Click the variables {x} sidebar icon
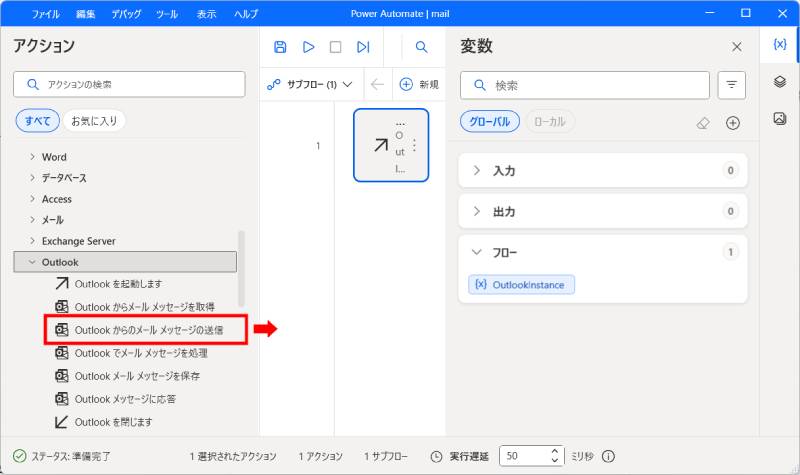The image size is (800, 475). (780, 44)
